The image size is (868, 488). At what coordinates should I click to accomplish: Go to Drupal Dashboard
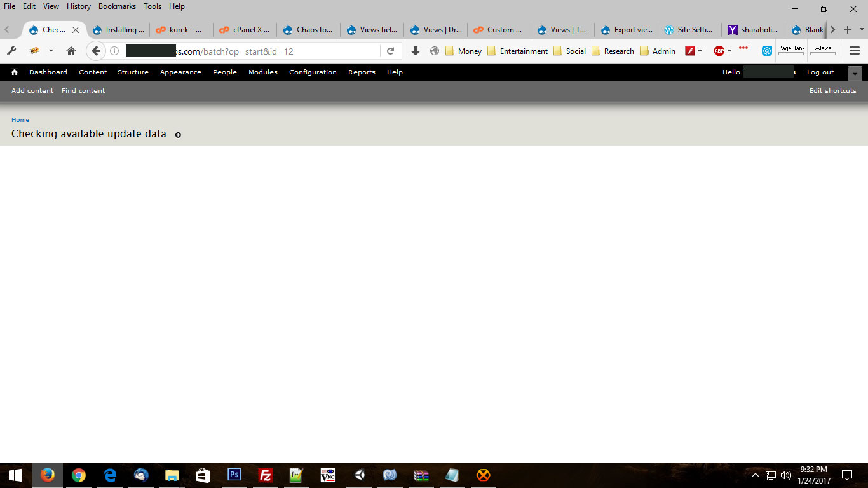(x=48, y=72)
